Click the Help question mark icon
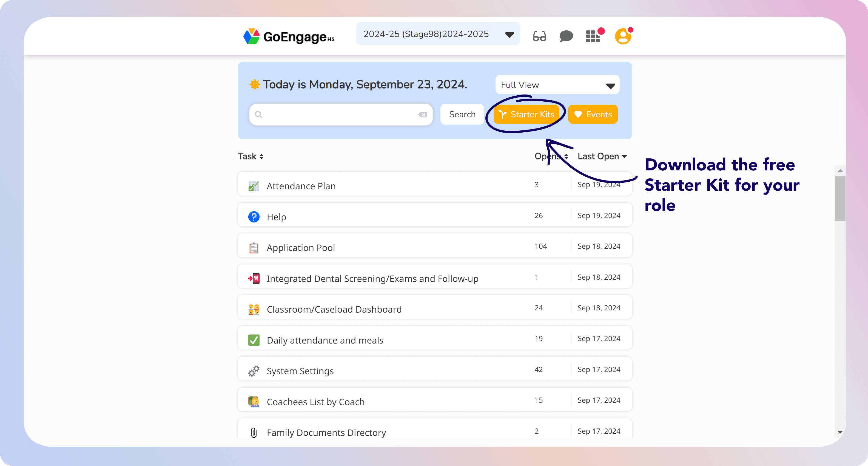This screenshot has width=868, height=466. [x=254, y=217]
